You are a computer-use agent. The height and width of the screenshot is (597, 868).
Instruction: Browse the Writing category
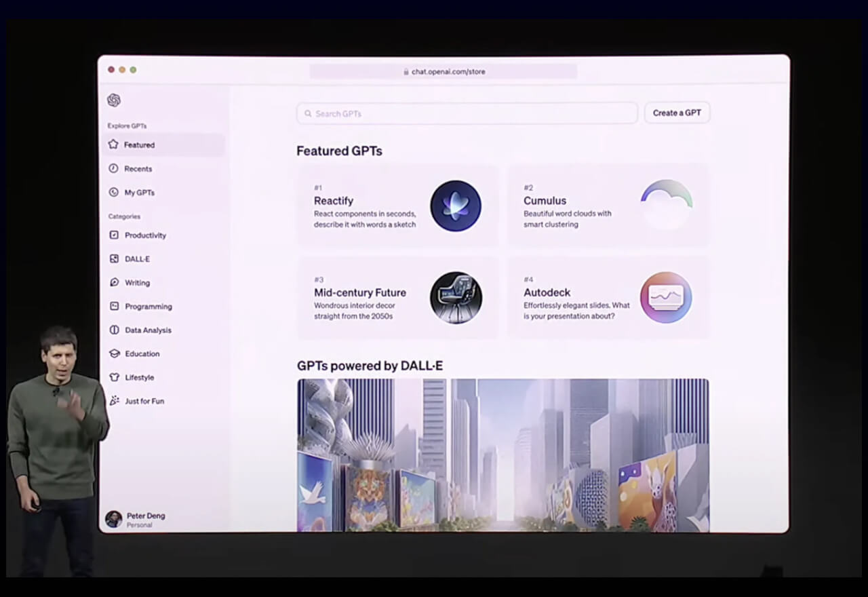pos(137,283)
